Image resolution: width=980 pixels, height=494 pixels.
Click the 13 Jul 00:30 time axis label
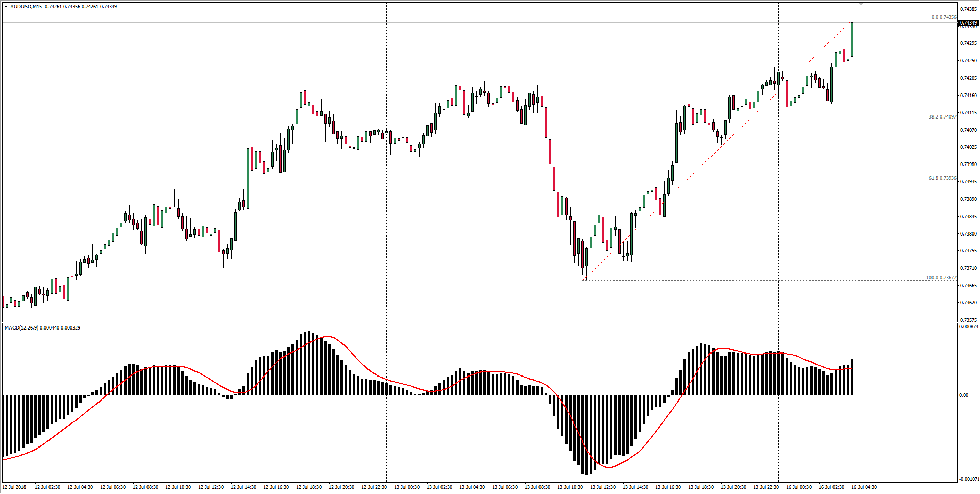point(406,487)
